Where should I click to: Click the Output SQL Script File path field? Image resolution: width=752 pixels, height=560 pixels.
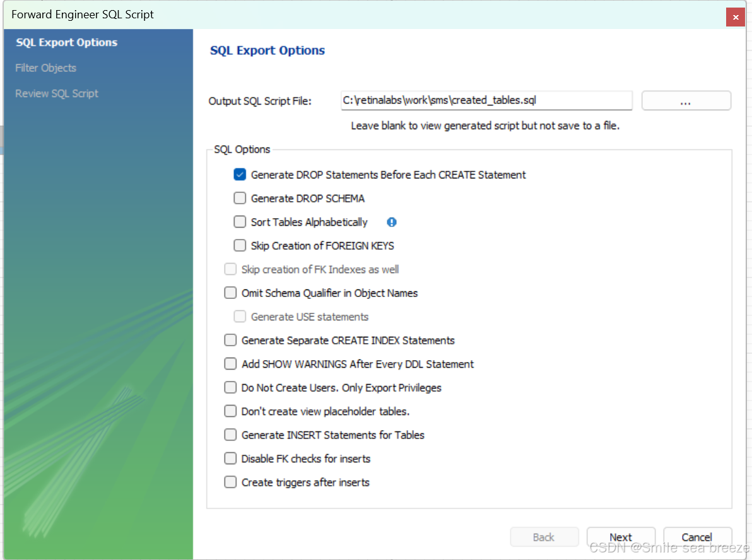(486, 100)
